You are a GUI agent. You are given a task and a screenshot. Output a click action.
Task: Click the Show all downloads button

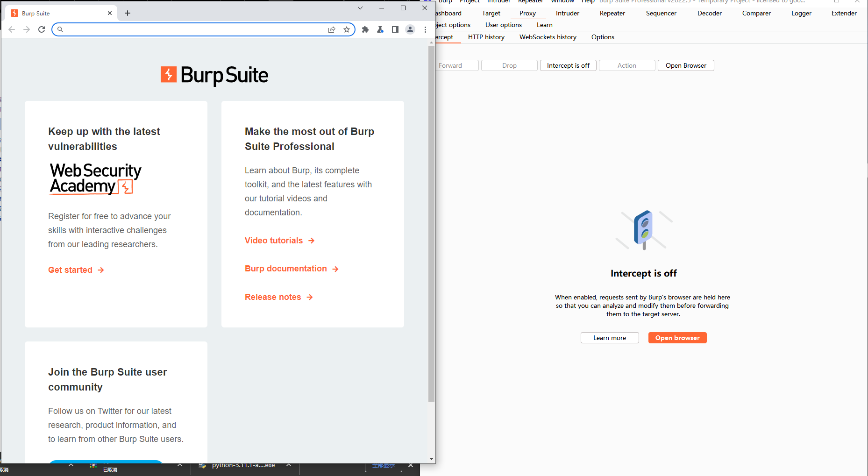pyautogui.click(x=384, y=466)
